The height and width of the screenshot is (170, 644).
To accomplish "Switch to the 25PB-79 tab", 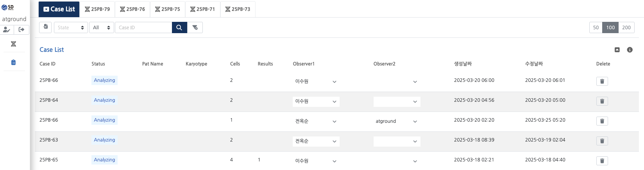I will click(x=97, y=9).
